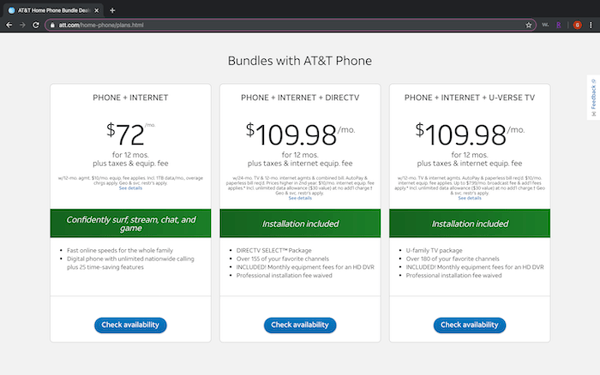Click 'Over 155 of your favorite channels'
Screen dimensions: 600x375
click(x=282, y=259)
